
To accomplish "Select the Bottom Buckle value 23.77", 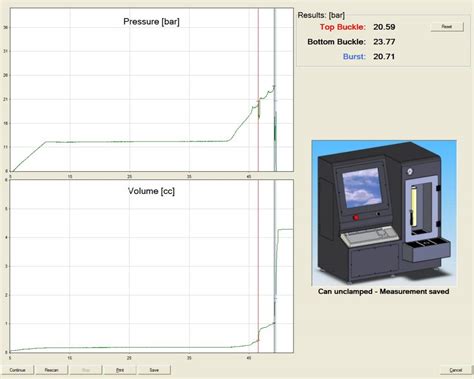I will click(x=384, y=42).
